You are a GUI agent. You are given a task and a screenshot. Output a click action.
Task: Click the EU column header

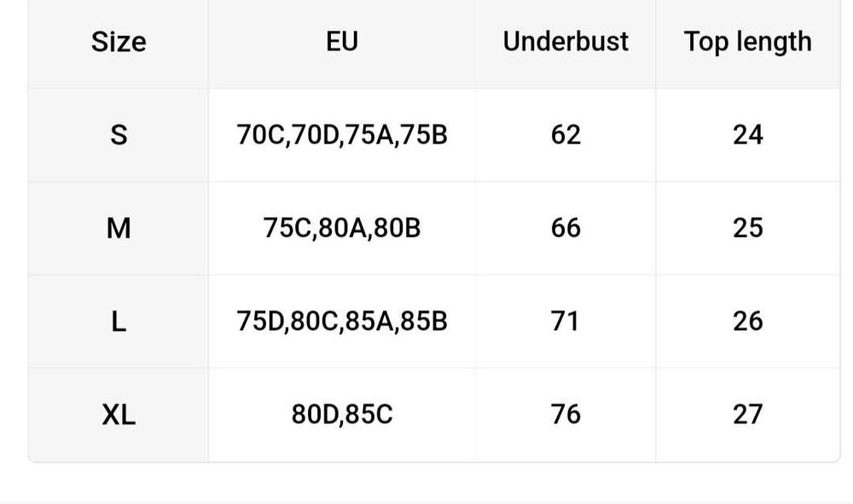(x=342, y=42)
